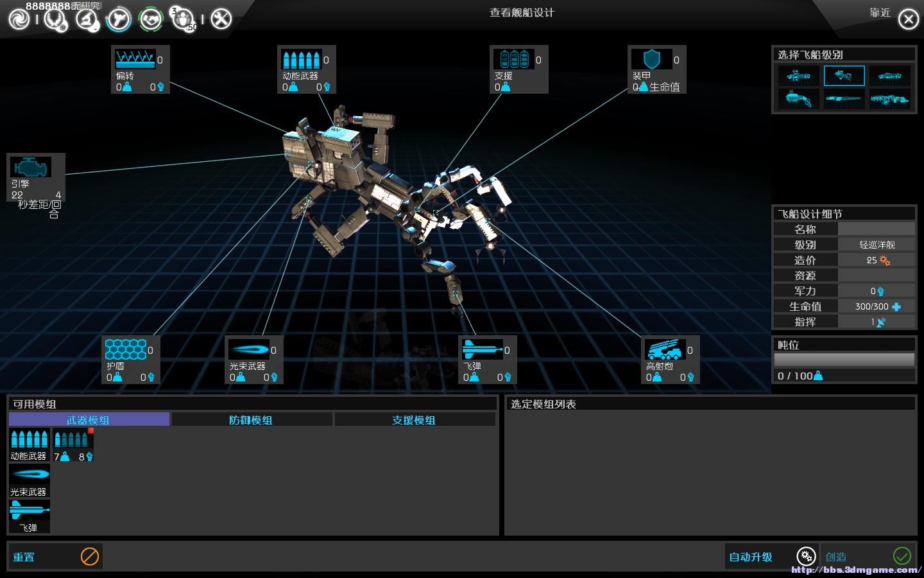The width and height of the screenshot is (924, 578).
Task: Click the 军力 military power value
Action: click(877, 291)
